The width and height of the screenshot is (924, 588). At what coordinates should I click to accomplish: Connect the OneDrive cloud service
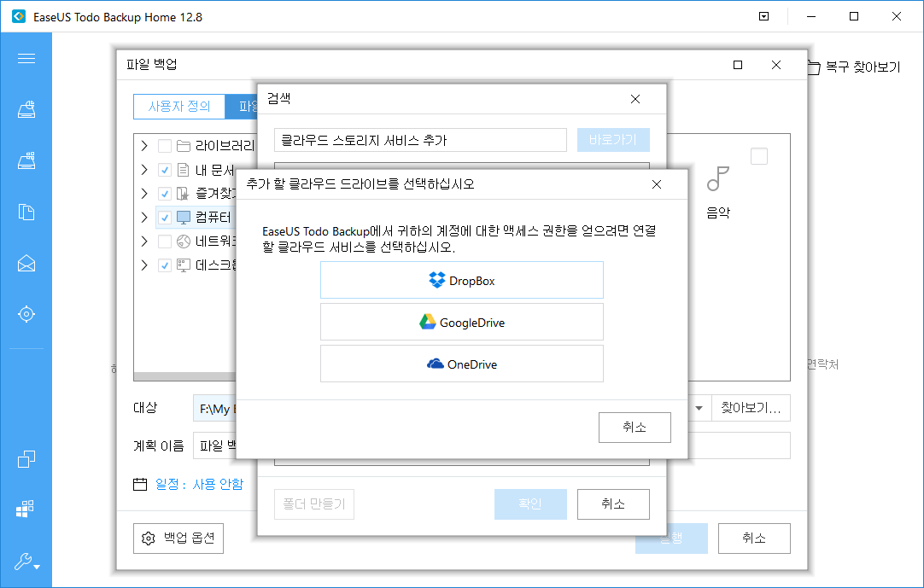click(461, 364)
